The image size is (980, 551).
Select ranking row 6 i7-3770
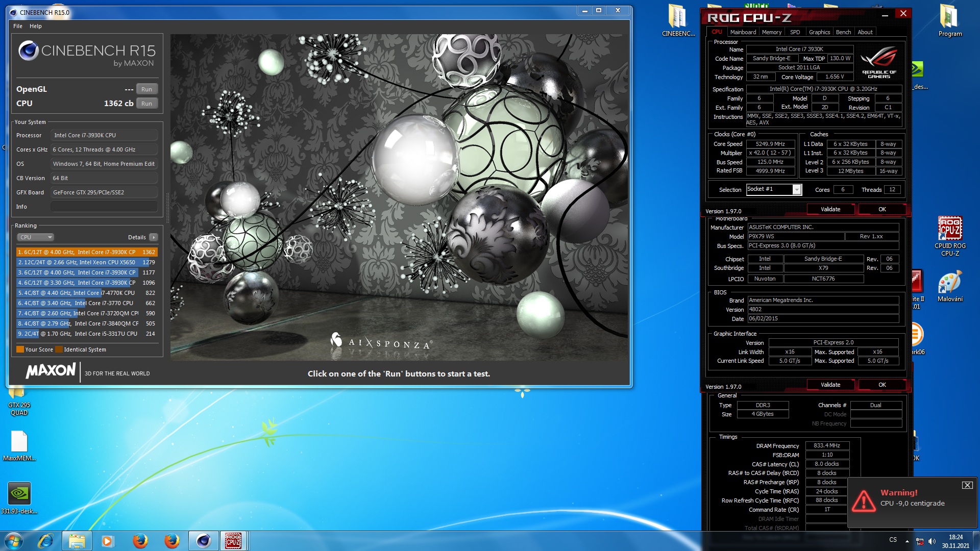87,303
